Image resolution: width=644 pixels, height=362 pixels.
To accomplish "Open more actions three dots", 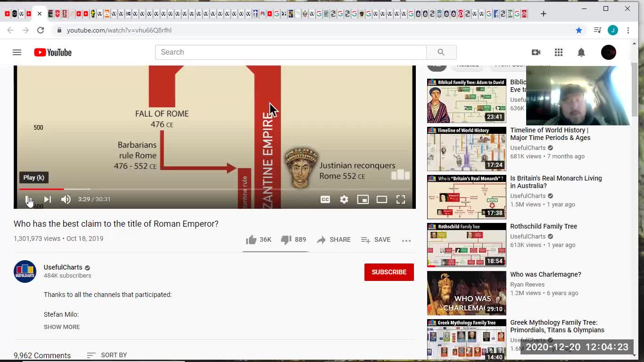I will click(406, 240).
